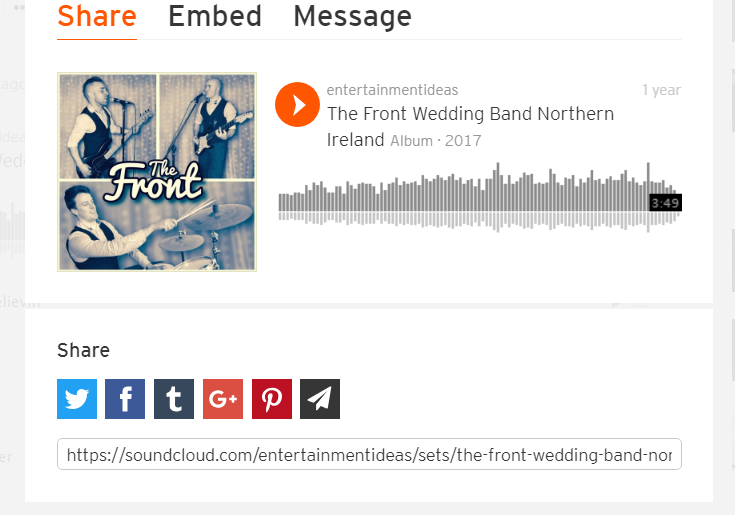Viewport: 735px width, 515px height.
Task: Click the 1 year timestamp
Action: (x=661, y=90)
